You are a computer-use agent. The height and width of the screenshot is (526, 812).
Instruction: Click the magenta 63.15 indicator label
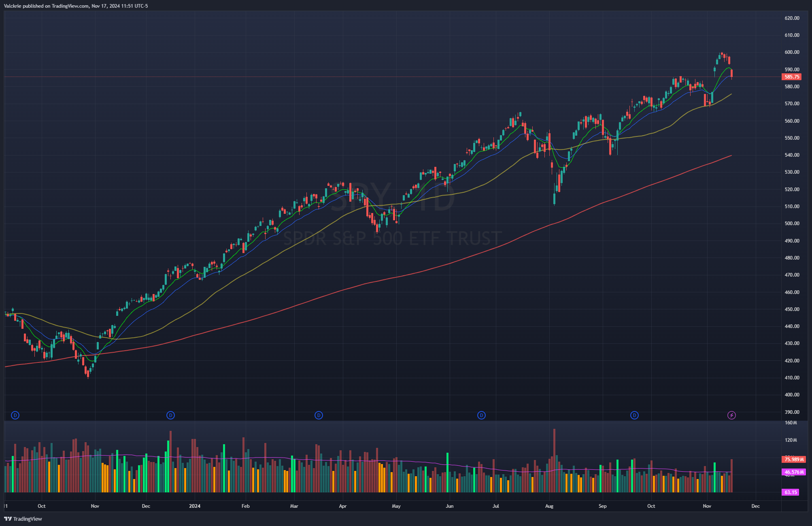pyautogui.click(x=790, y=492)
